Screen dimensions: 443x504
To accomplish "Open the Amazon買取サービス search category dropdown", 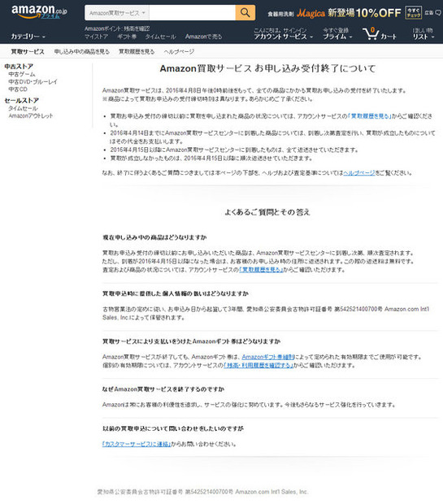I will pos(117,13).
